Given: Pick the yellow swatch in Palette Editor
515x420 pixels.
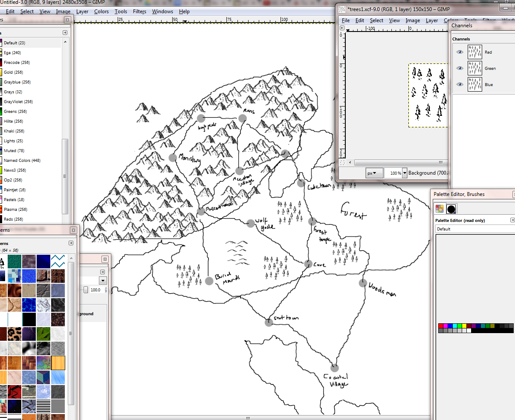Looking at the screenshot, I should point(464,326).
